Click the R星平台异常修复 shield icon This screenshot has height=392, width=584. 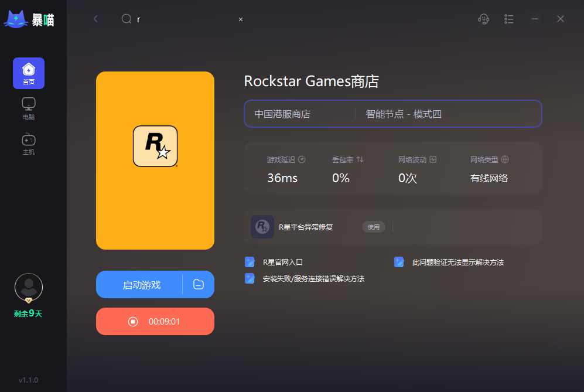[262, 227]
